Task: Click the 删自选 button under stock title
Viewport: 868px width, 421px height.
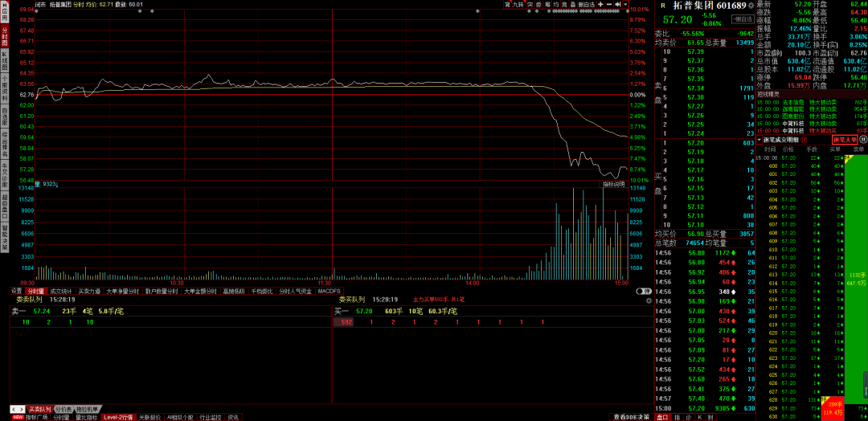Action: (x=743, y=18)
